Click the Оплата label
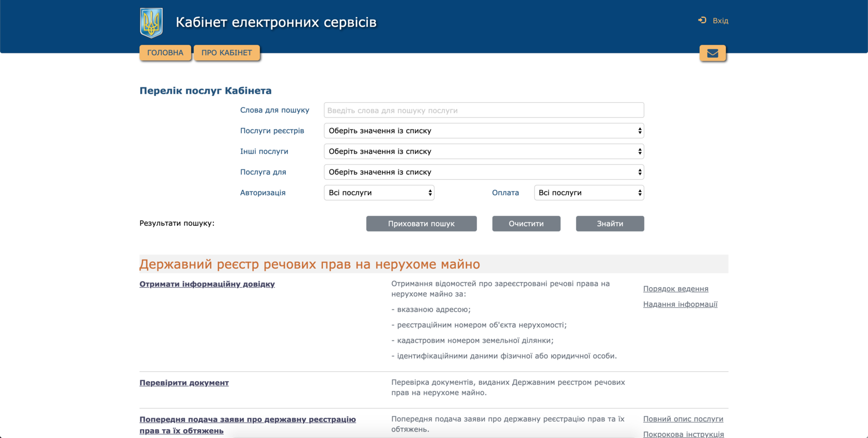 [x=505, y=193]
